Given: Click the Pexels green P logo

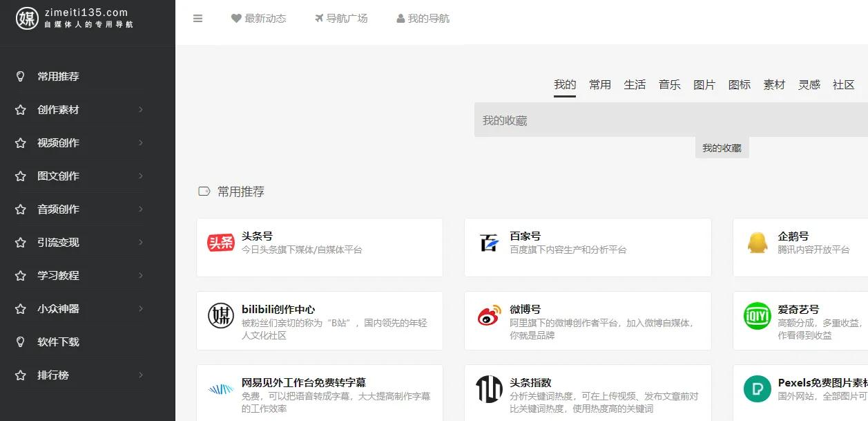Looking at the screenshot, I should point(758,389).
